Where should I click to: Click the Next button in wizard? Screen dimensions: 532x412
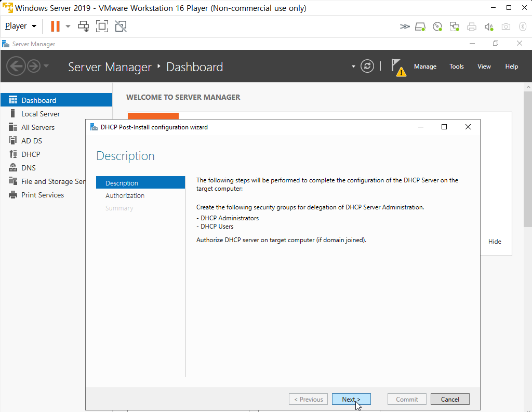click(x=351, y=399)
